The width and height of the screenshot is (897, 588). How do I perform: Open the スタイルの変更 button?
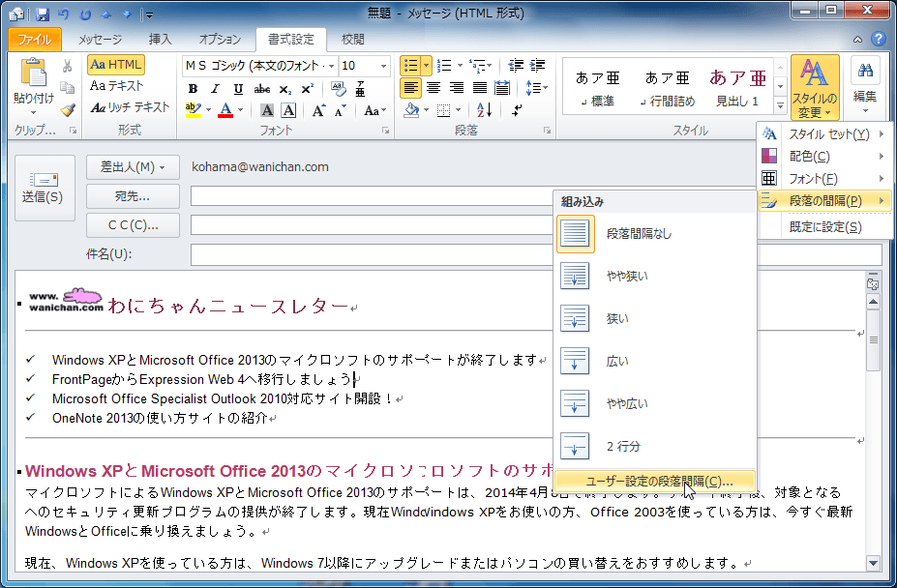click(x=815, y=88)
